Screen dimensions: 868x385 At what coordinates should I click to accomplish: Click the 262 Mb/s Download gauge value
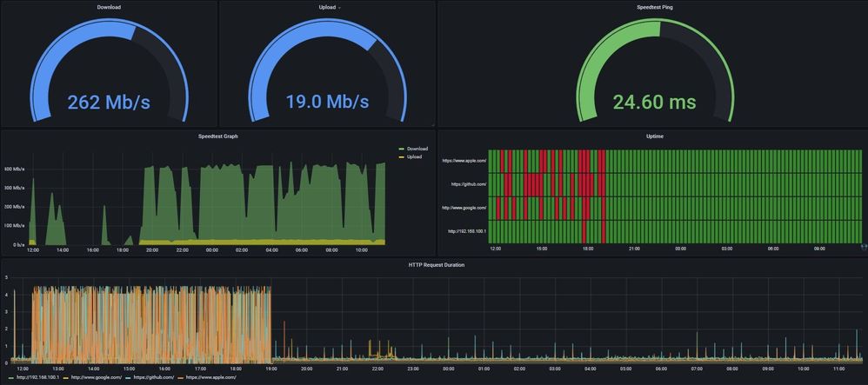(109, 103)
